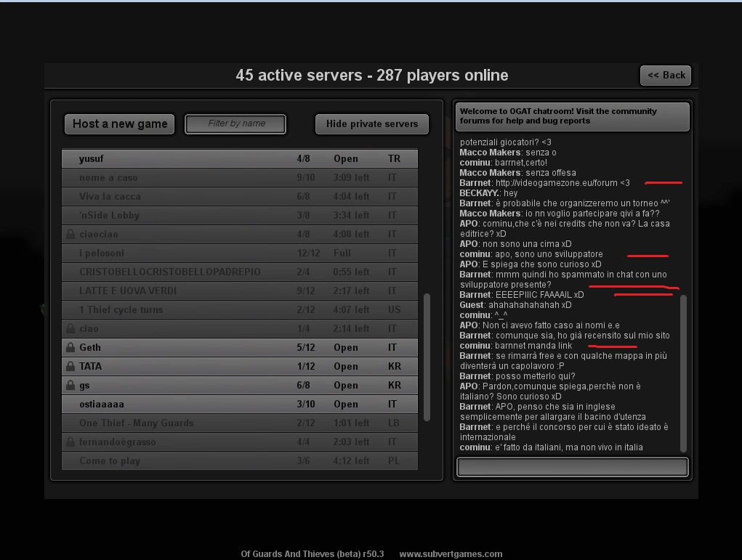Click the 5/12 player count on Geth
Screen dimensions: 742x560
pyautogui.click(x=306, y=347)
